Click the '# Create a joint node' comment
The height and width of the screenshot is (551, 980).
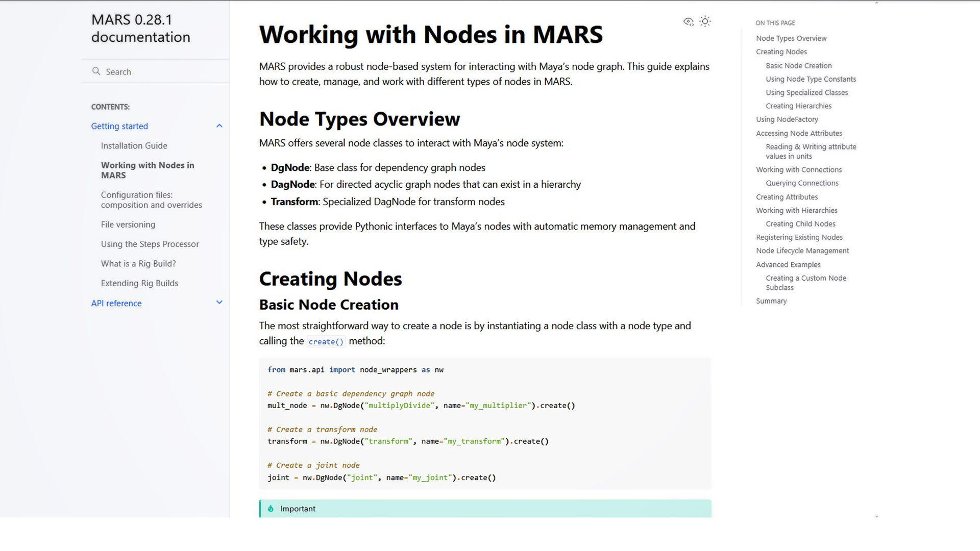(313, 465)
